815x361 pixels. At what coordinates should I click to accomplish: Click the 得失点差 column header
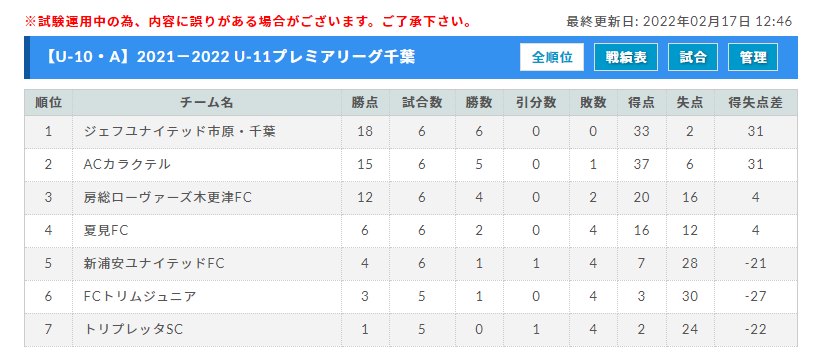(x=755, y=103)
